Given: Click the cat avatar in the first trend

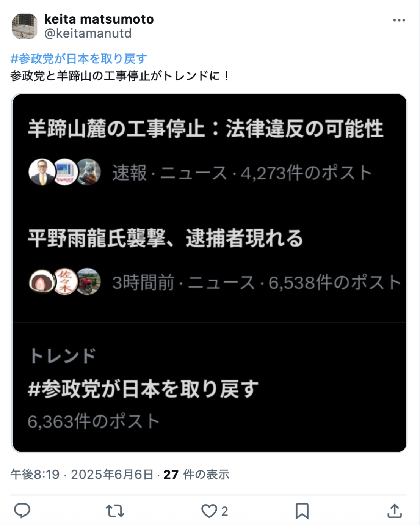Looking at the screenshot, I should pos(88,172).
